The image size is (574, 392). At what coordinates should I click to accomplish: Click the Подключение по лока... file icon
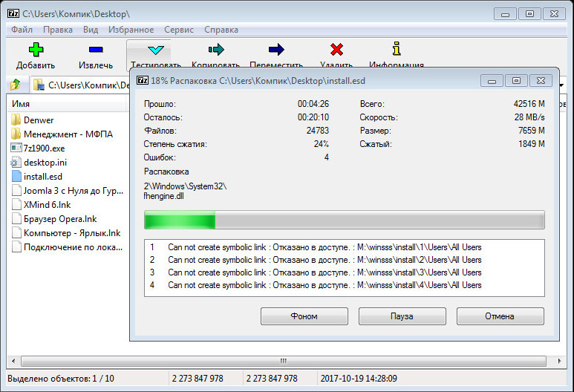pos(16,246)
